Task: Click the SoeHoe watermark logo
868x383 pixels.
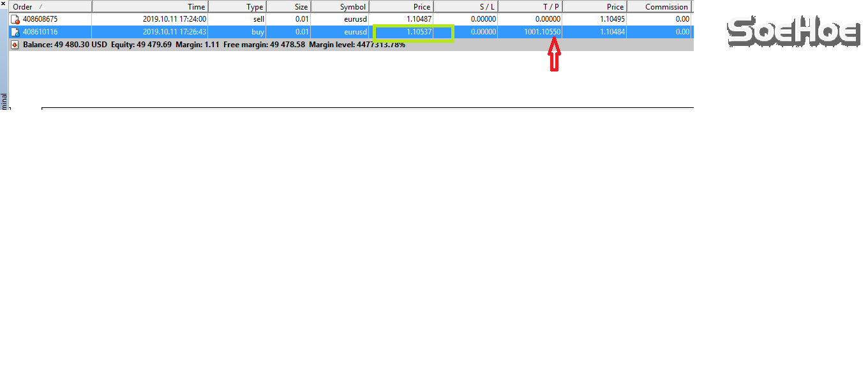Action: coord(794,32)
